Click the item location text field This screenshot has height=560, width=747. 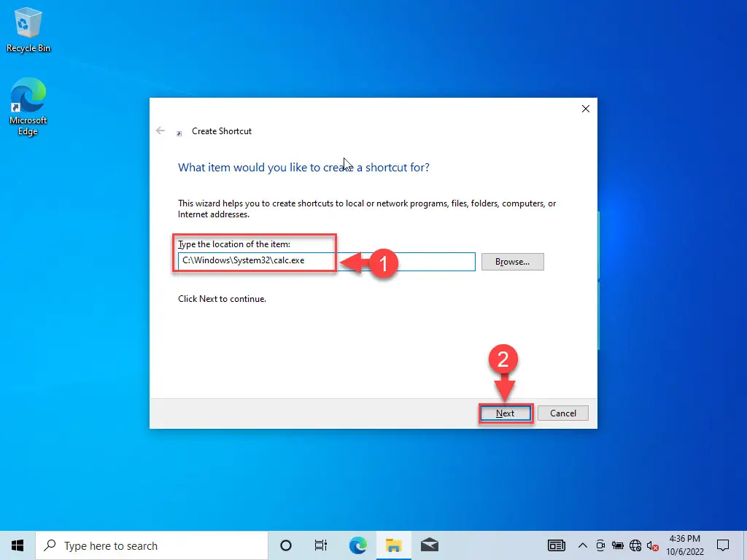(x=326, y=262)
